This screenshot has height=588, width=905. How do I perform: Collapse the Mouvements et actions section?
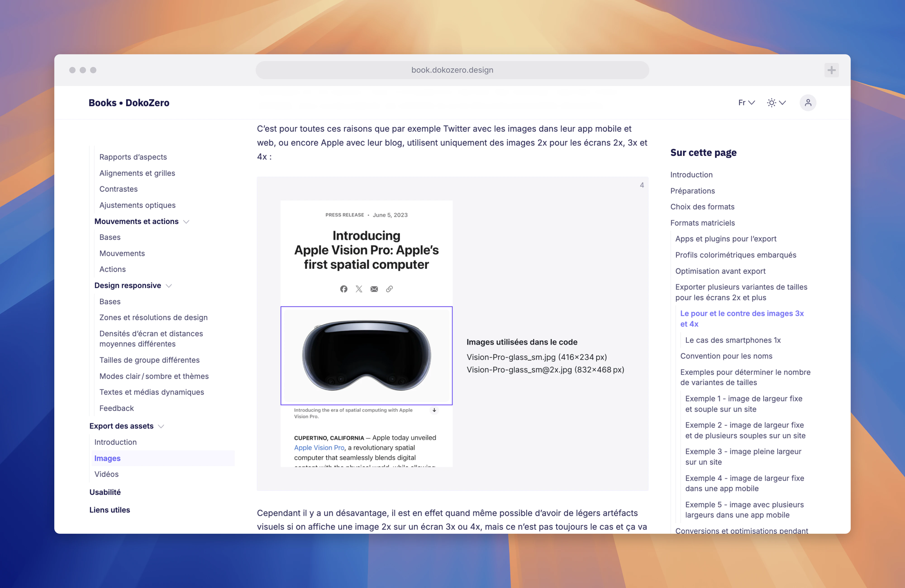tap(186, 222)
